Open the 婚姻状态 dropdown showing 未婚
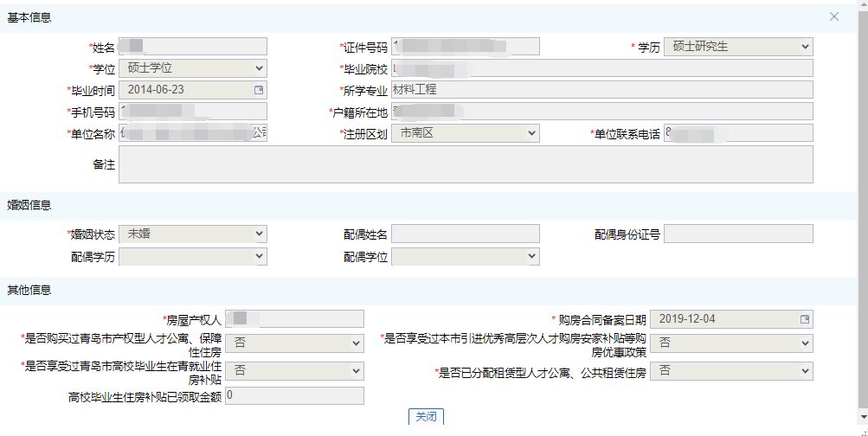Viewport: 868px width, 436px height. click(x=193, y=234)
